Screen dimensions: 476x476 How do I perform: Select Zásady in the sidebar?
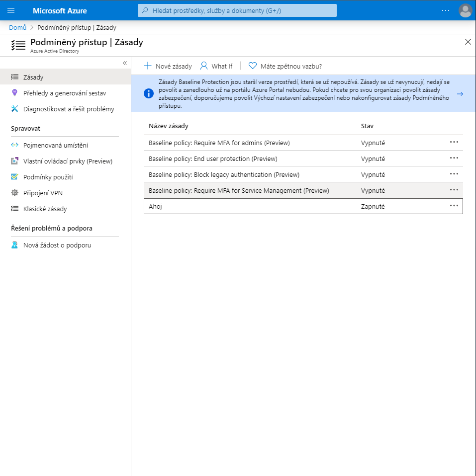[33, 77]
